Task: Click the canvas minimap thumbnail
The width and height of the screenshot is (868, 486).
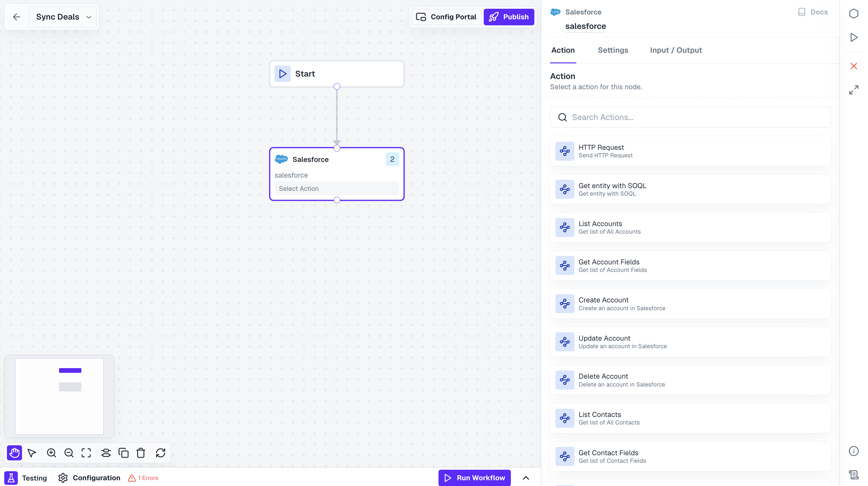Action: coord(59,396)
